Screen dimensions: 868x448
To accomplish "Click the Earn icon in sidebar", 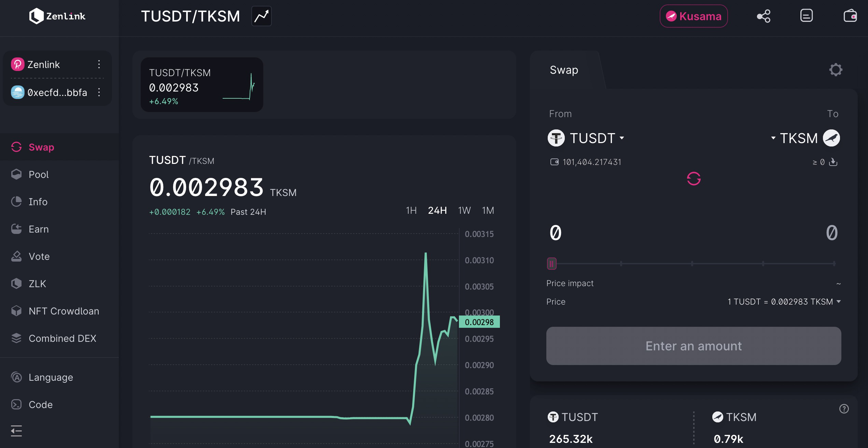I will pos(16,229).
